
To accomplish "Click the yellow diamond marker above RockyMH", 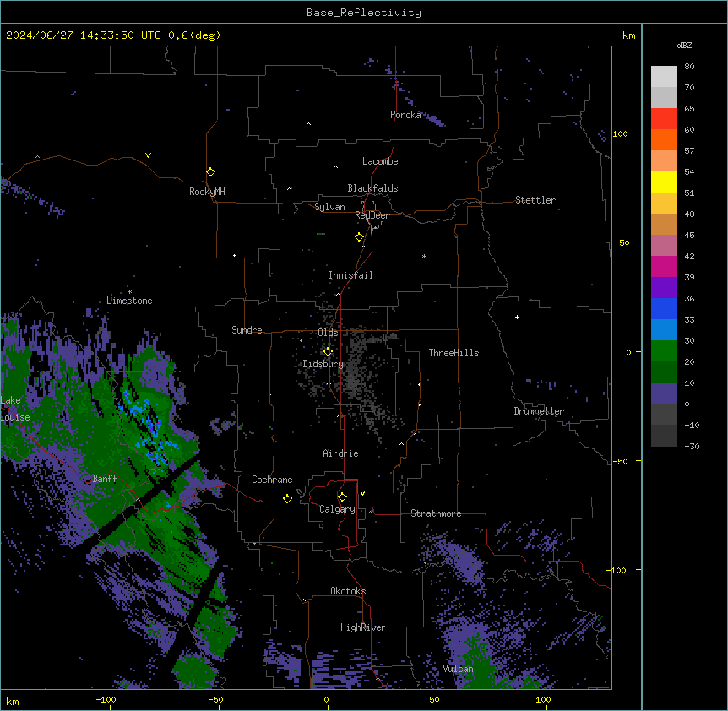I will tap(210, 171).
